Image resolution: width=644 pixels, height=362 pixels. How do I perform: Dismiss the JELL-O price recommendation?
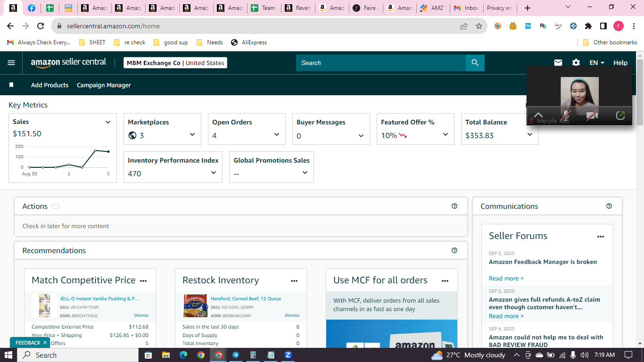(141, 315)
